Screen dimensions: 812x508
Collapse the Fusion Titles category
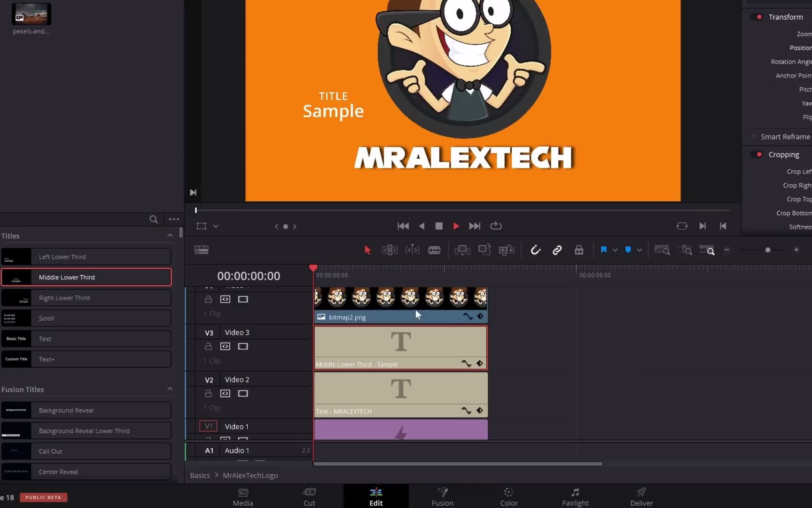(x=170, y=389)
